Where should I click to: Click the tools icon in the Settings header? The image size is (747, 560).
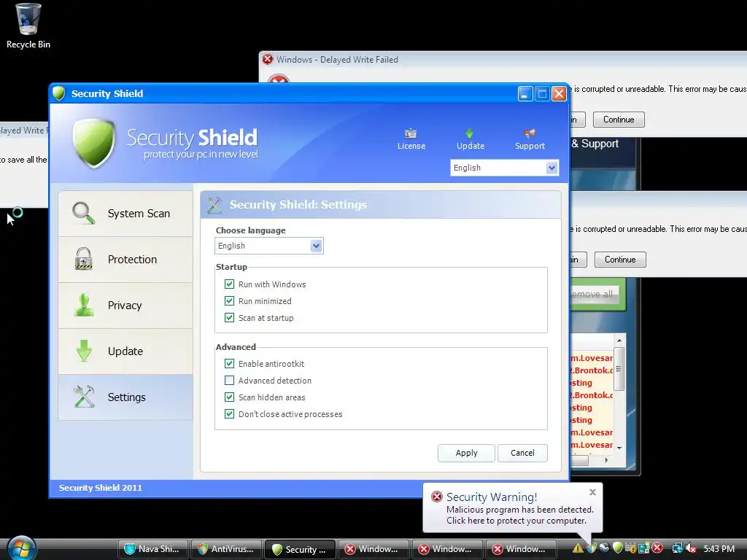click(x=214, y=205)
